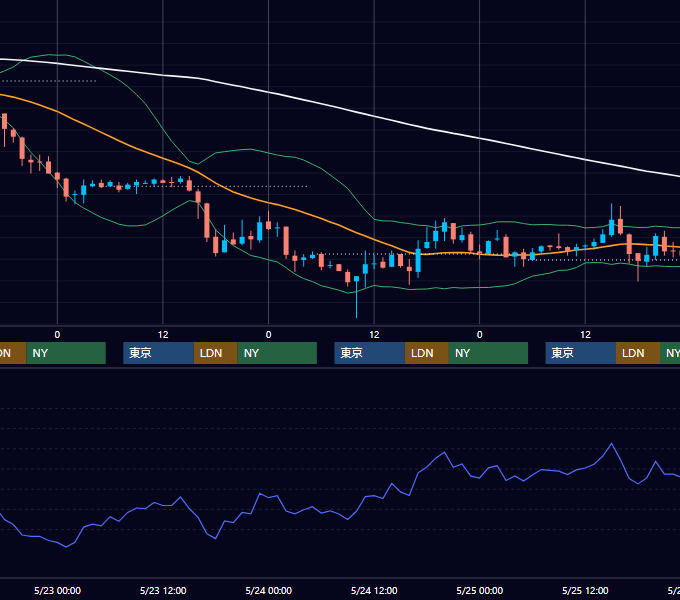
Task: Click the 5/24 12:00 time label
Action: tap(374, 590)
